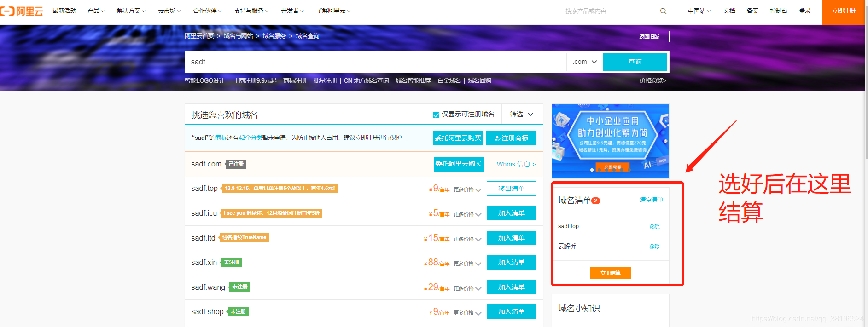The width and height of the screenshot is (868, 327).
Task: Open 智能LOGO设计 link
Action: 204,80
